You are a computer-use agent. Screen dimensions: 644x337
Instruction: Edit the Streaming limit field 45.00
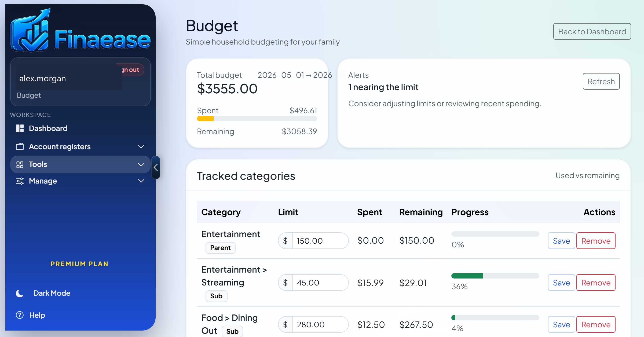[320, 283]
